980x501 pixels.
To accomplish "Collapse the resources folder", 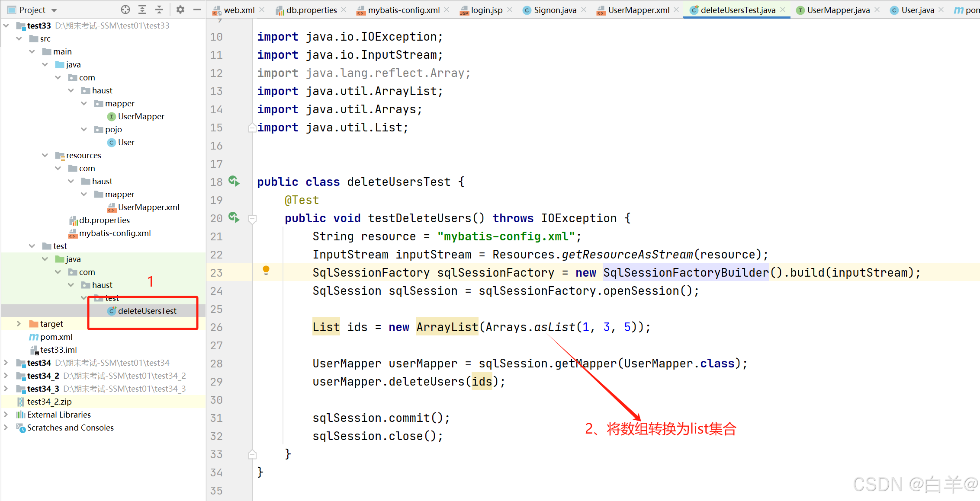I will tap(45, 155).
